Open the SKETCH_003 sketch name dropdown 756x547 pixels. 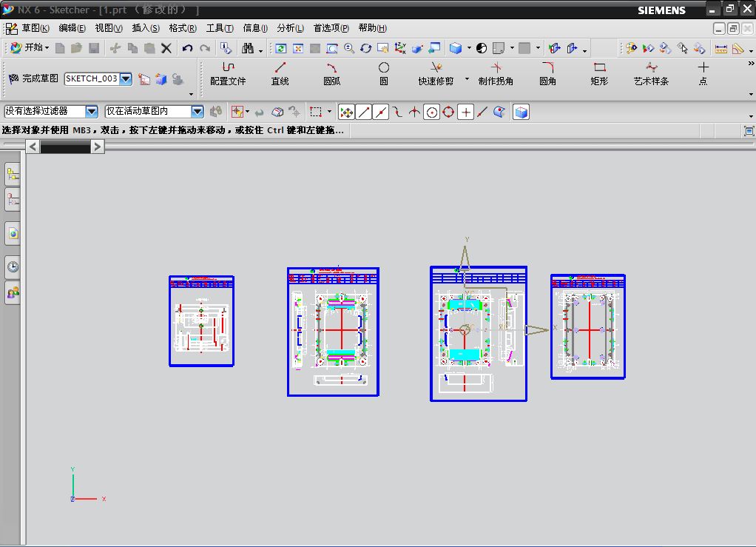point(125,78)
